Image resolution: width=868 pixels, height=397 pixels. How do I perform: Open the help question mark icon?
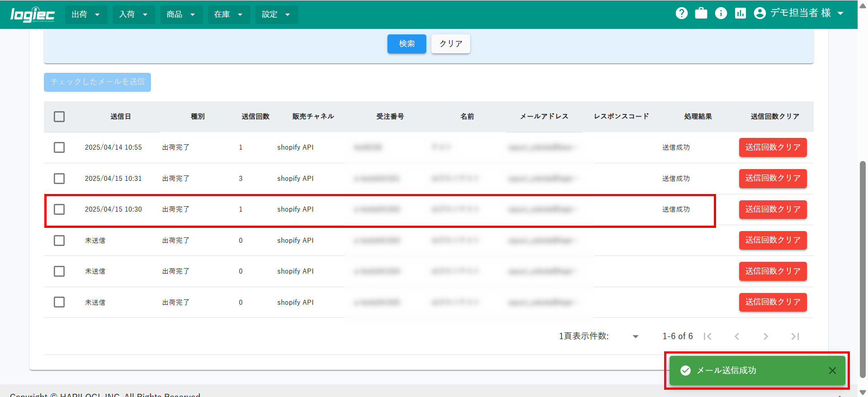pyautogui.click(x=682, y=14)
